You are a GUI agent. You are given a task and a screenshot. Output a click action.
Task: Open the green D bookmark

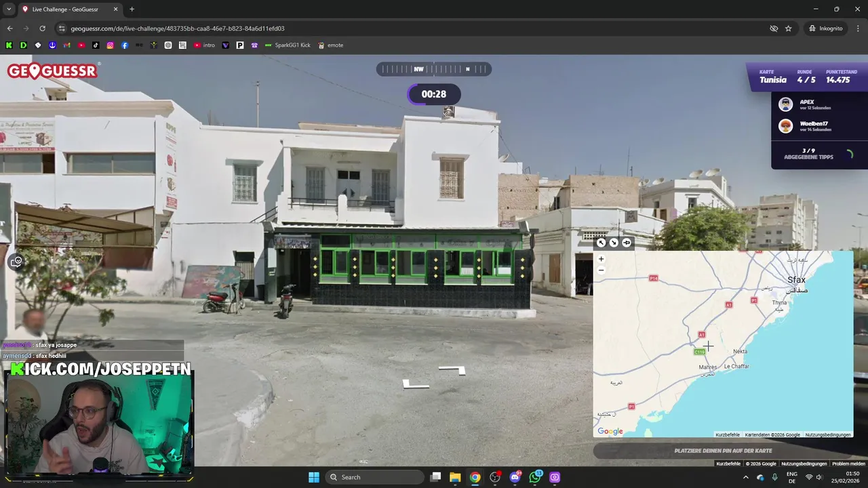(x=23, y=45)
